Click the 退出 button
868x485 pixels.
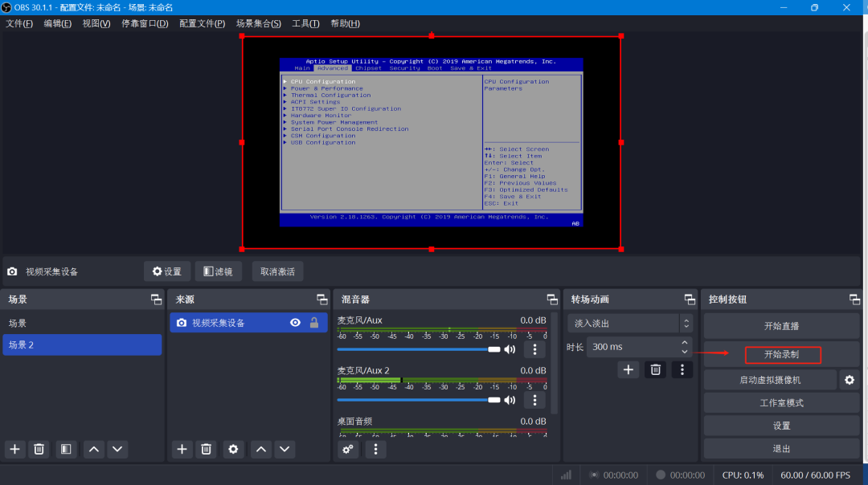pyautogui.click(x=782, y=449)
